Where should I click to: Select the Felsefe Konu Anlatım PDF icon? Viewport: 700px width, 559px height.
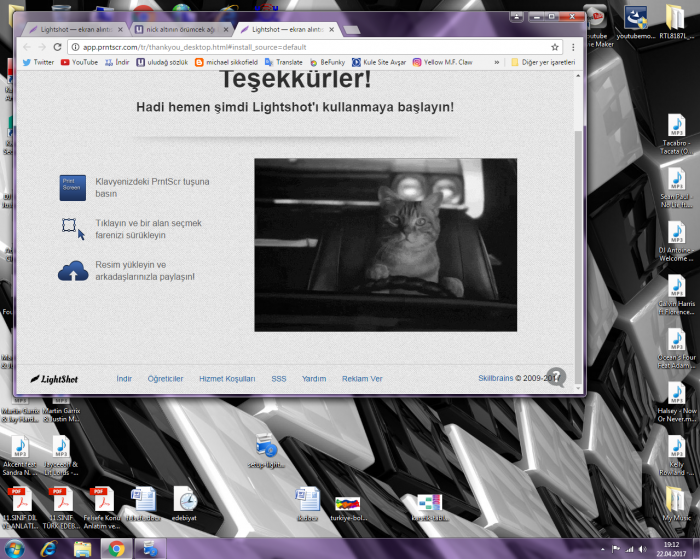coord(102,508)
